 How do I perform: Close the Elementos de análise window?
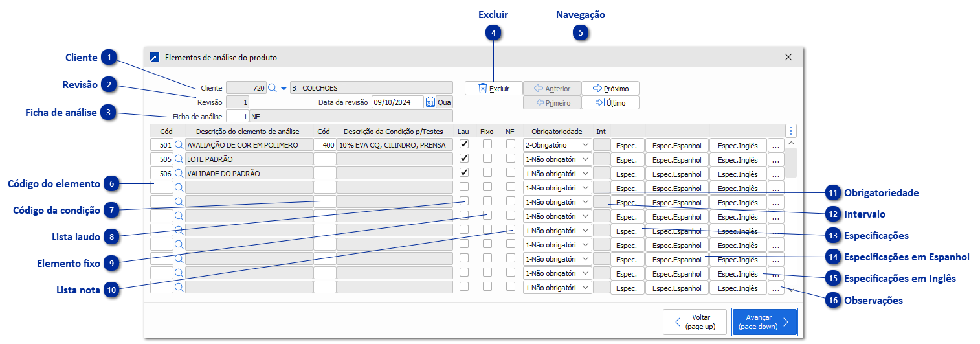coord(788,57)
